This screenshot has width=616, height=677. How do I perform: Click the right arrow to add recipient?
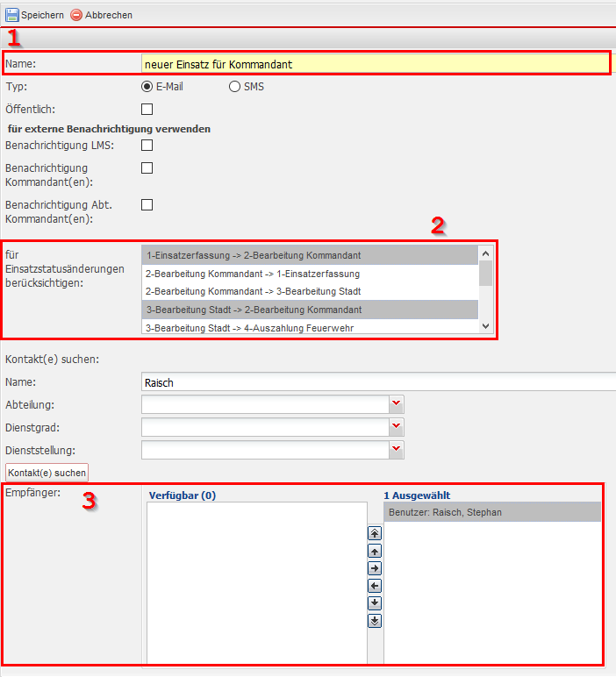point(375,568)
